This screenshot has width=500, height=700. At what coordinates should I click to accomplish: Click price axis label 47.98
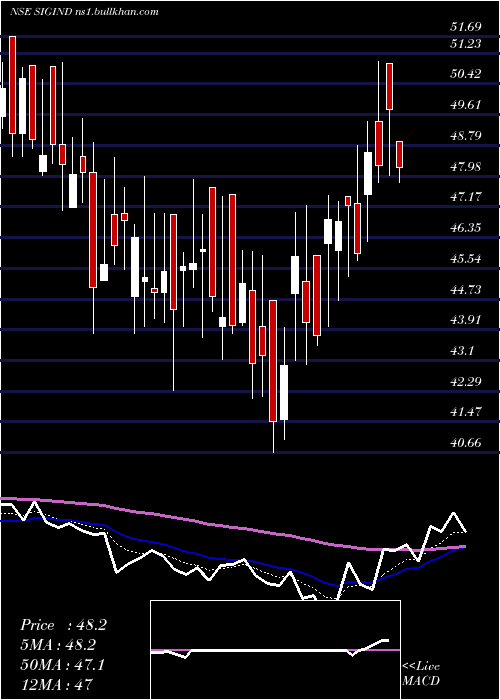tap(466, 167)
